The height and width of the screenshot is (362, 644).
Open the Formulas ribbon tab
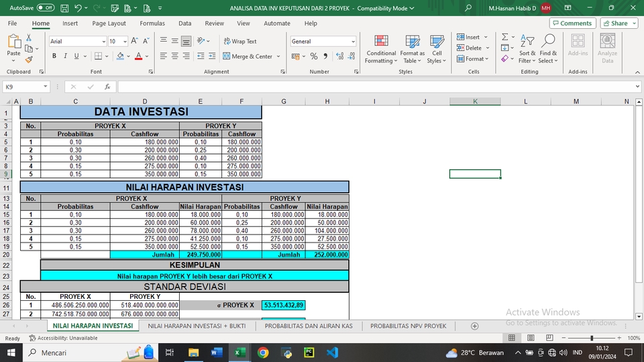pyautogui.click(x=152, y=24)
